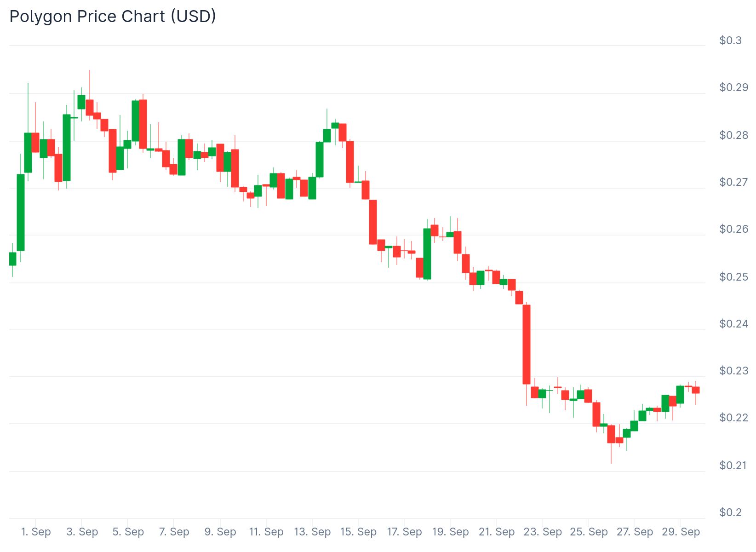
Task: Select the $0.25 price level label
Action: [733, 277]
